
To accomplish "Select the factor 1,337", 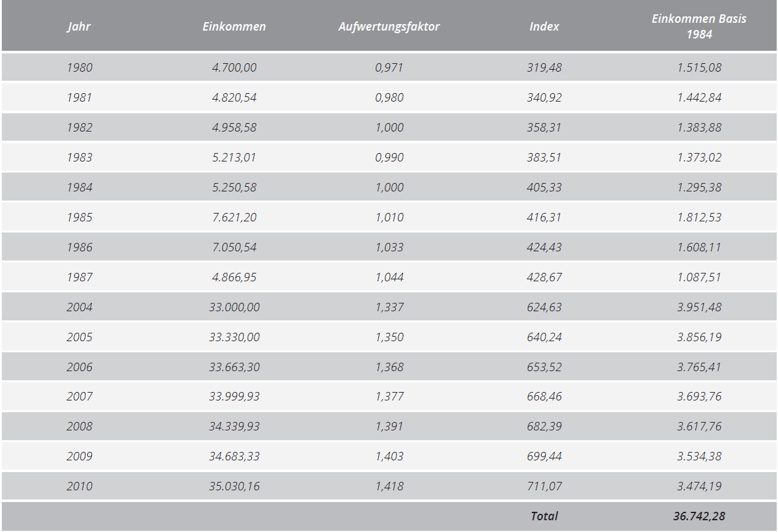I will (x=389, y=307).
